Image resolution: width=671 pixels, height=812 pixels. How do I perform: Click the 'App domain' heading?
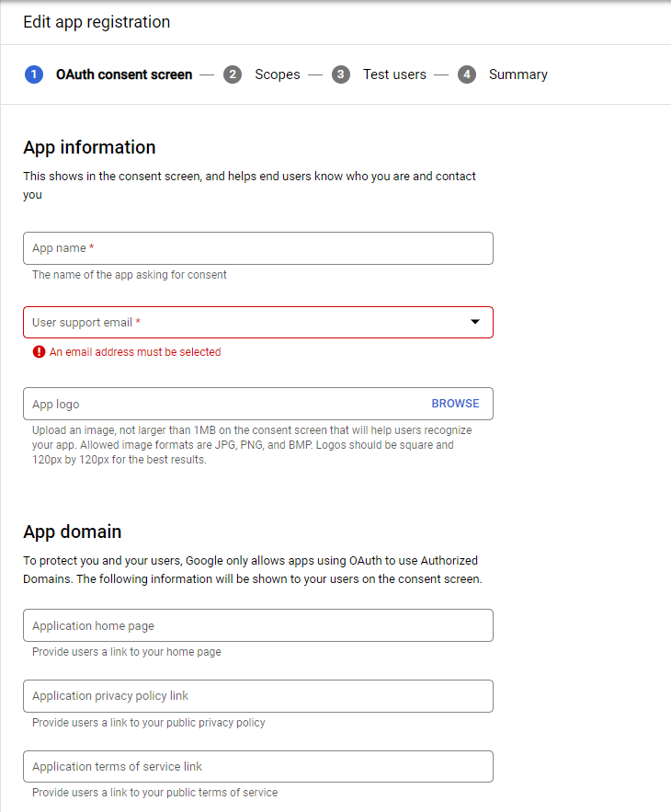coord(73,532)
